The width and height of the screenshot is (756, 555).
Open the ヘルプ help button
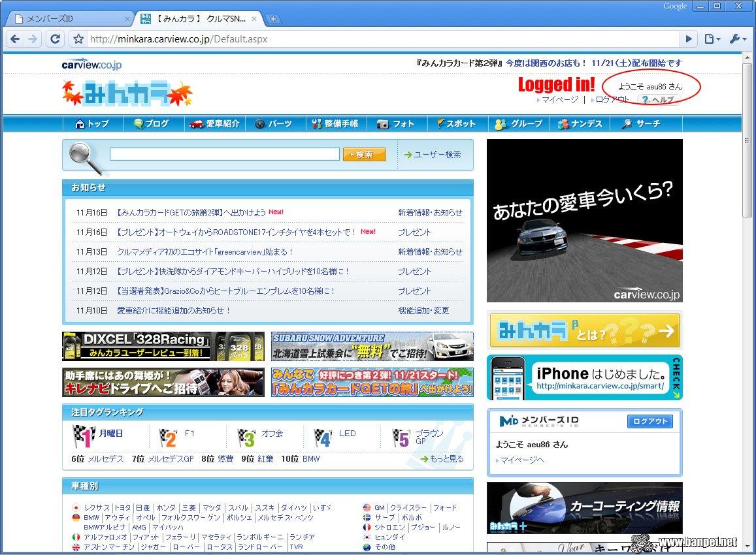(659, 100)
